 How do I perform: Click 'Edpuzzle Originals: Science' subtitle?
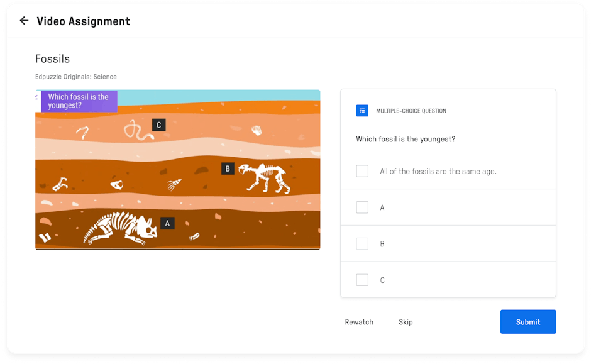click(76, 77)
